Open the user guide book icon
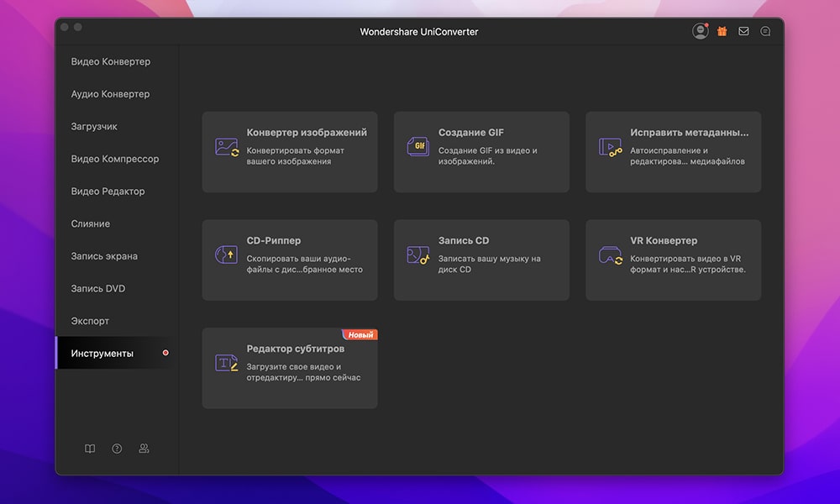This screenshot has height=504, width=840. pos(89,449)
